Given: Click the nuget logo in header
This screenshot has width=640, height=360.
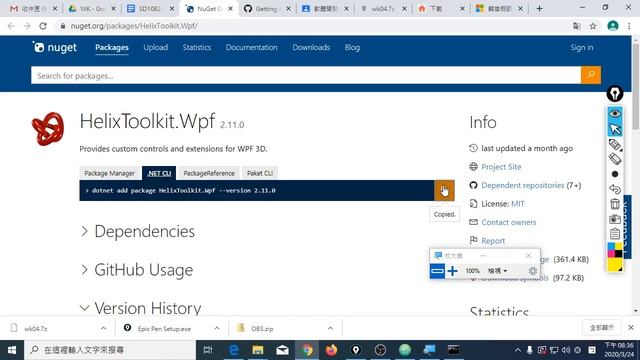Looking at the screenshot, I should point(55,47).
